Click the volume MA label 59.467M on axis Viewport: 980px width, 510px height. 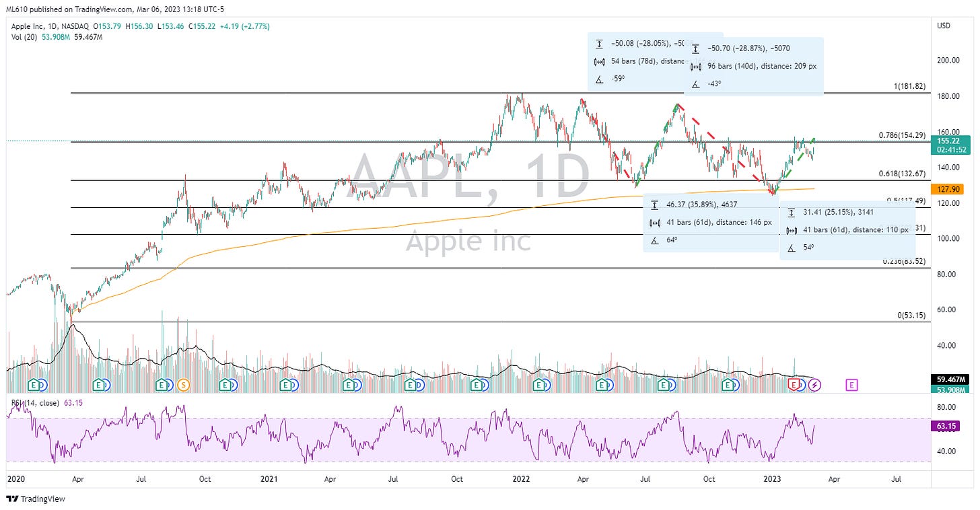click(950, 380)
